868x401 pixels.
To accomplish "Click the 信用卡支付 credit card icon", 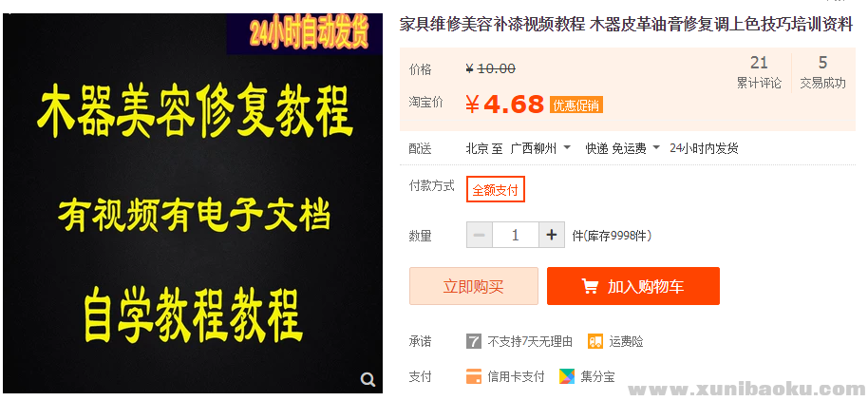I will coord(473,376).
